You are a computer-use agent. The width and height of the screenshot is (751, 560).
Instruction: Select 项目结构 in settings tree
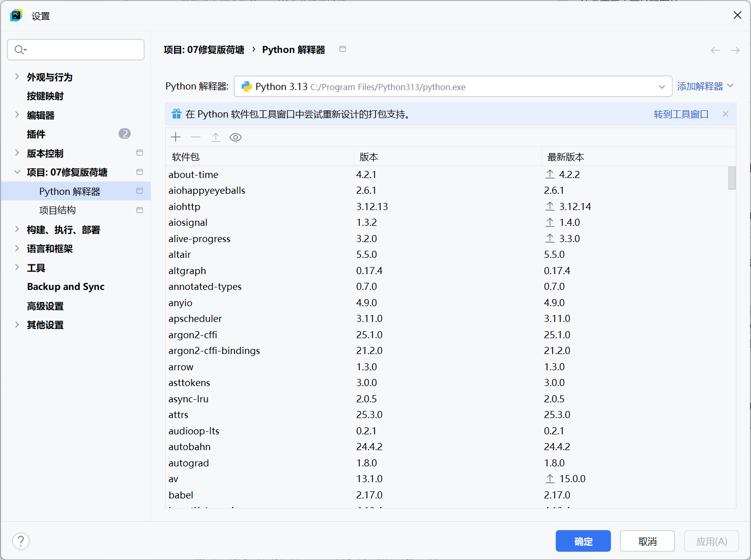(57, 210)
